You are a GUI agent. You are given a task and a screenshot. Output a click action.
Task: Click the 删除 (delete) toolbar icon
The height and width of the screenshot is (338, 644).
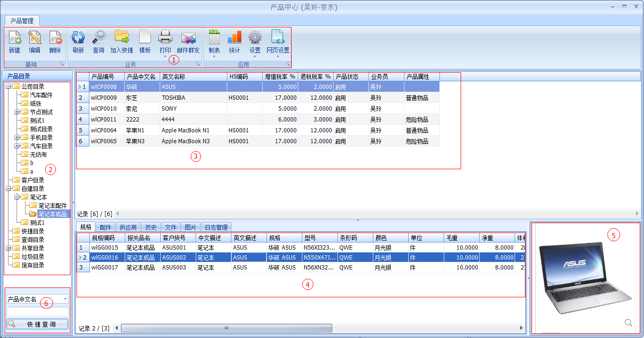click(x=55, y=38)
